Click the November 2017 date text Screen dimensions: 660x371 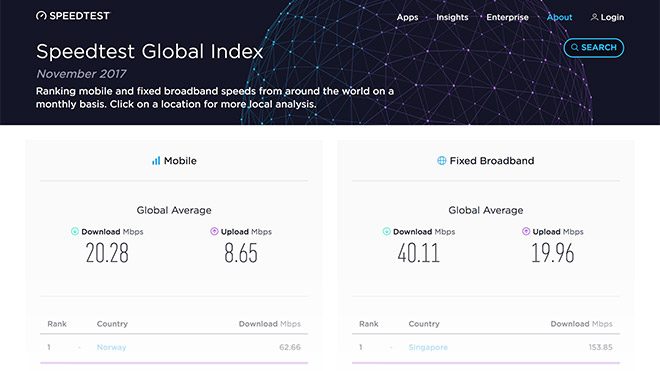pyautogui.click(x=81, y=74)
